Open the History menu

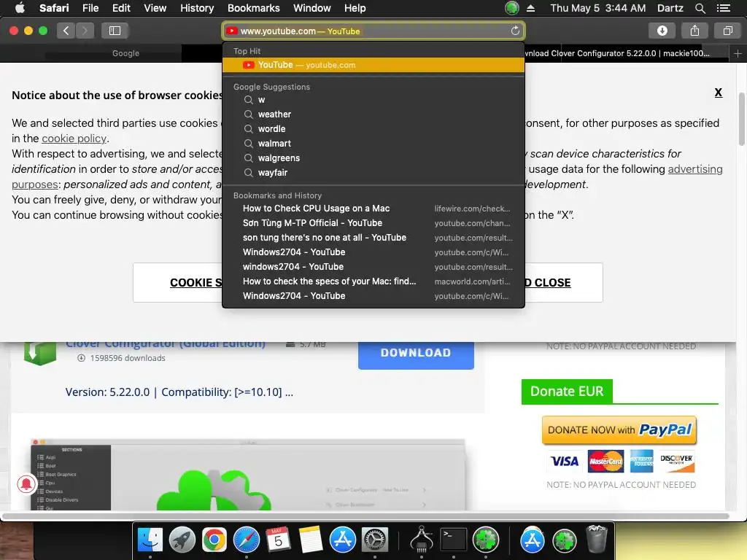point(197,8)
